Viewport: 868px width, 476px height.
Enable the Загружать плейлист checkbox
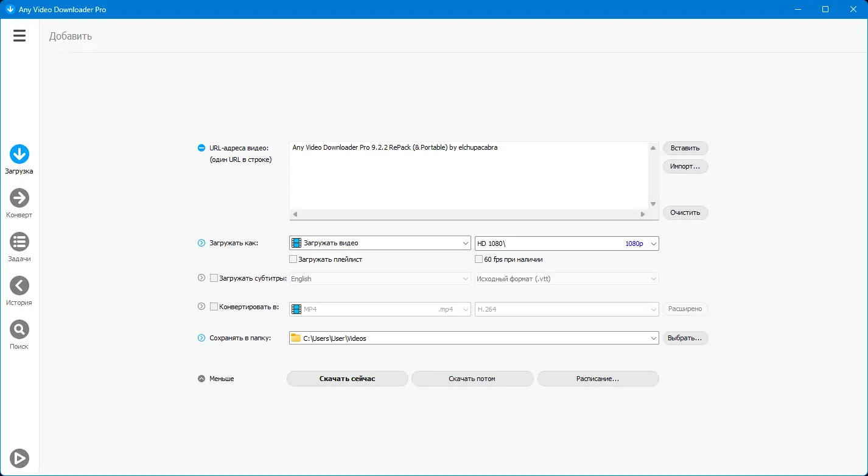[293, 259]
